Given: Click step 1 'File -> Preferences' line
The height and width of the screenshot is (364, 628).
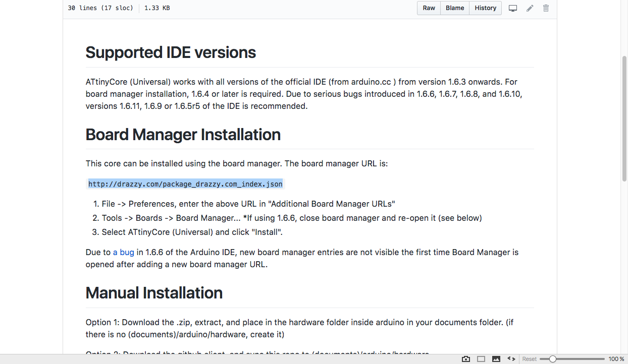Looking at the screenshot, I should [248, 204].
